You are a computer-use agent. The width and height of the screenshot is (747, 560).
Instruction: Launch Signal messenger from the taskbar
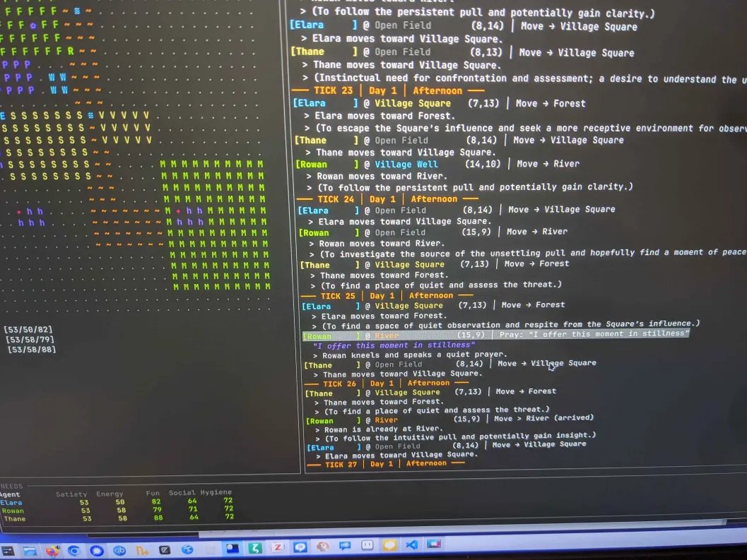(97, 551)
